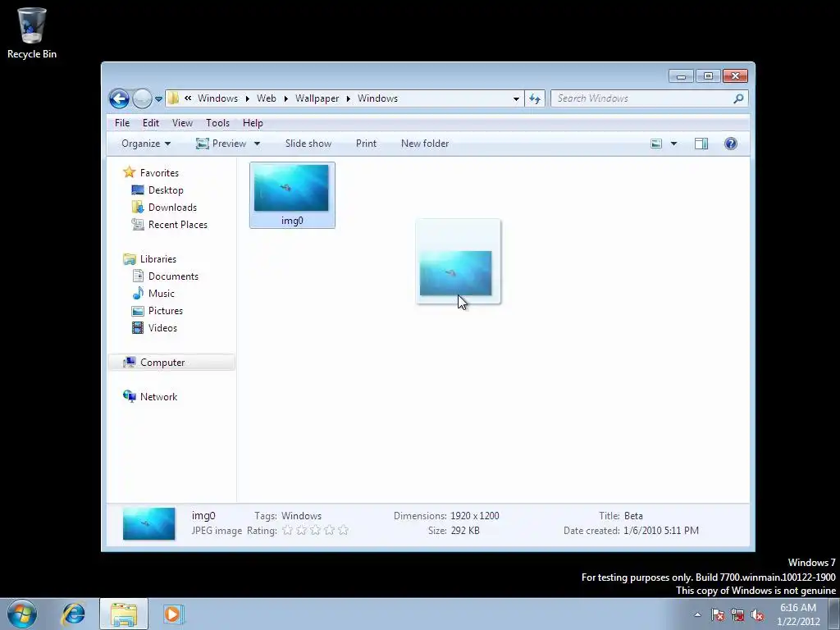Click the muted volume tray icon
The height and width of the screenshot is (630, 840).
pyautogui.click(x=757, y=614)
